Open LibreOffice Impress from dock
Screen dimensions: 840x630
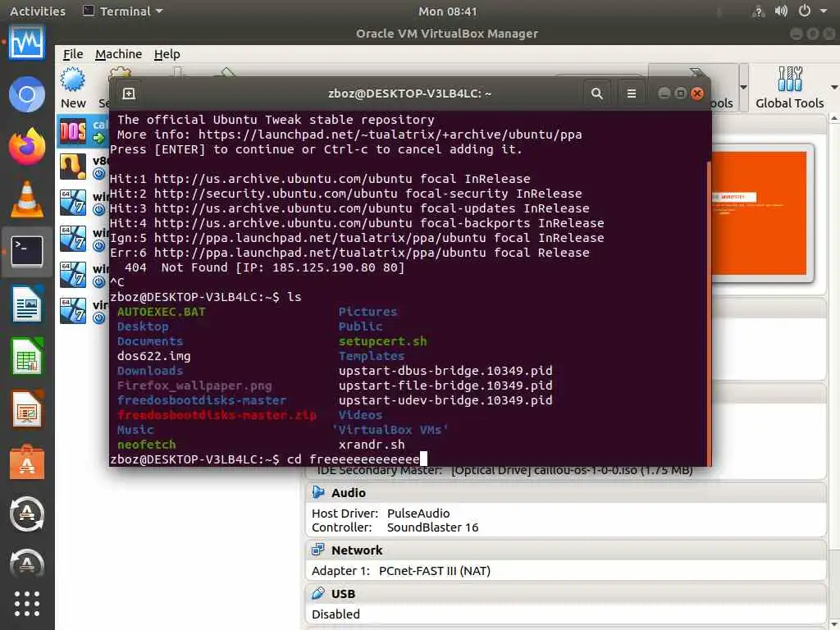27,409
